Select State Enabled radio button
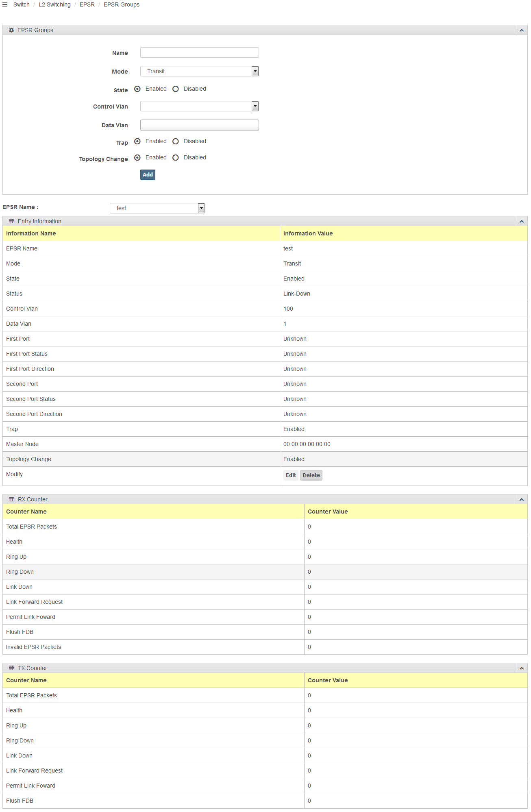The height and width of the screenshot is (812, 531). click(x=137, y=89)
